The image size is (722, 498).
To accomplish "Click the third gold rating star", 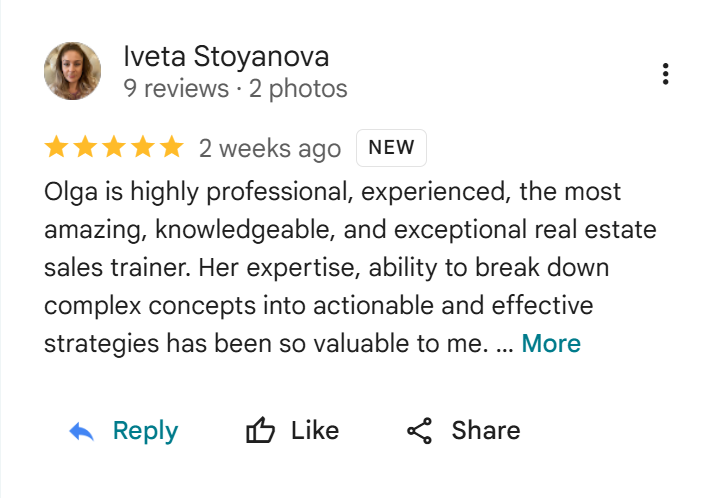I will point(114,148).
